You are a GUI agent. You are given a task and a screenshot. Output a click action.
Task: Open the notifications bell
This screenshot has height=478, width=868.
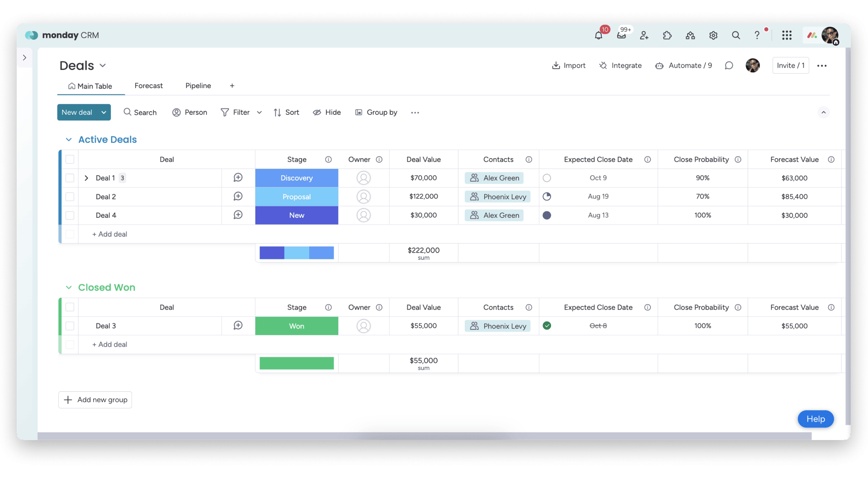click(599, 35)
